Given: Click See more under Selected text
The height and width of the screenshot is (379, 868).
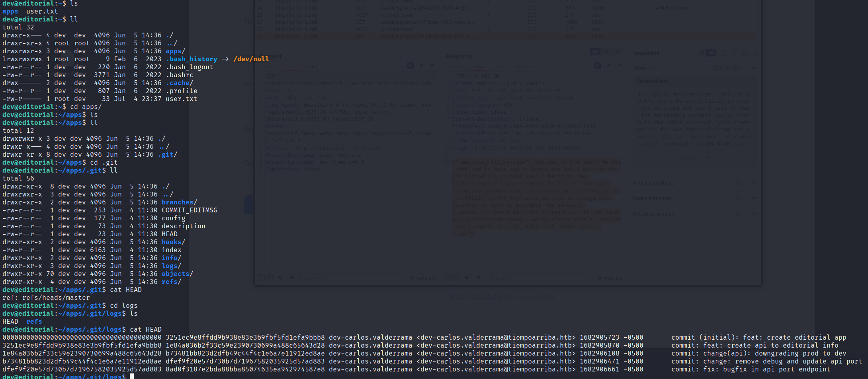Looking at the screenshot, I should click(x=694, y=157).
